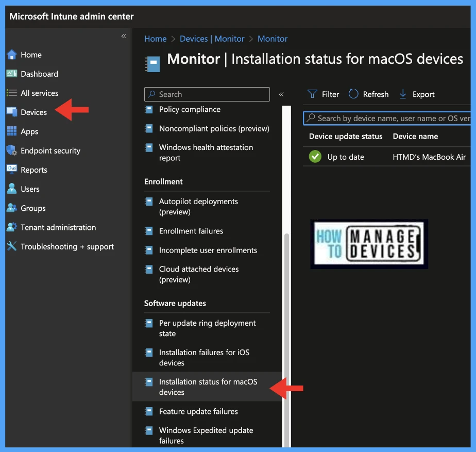Focus the Monitor menu Search box
The image size is (476, 452).
click(207, 94)
